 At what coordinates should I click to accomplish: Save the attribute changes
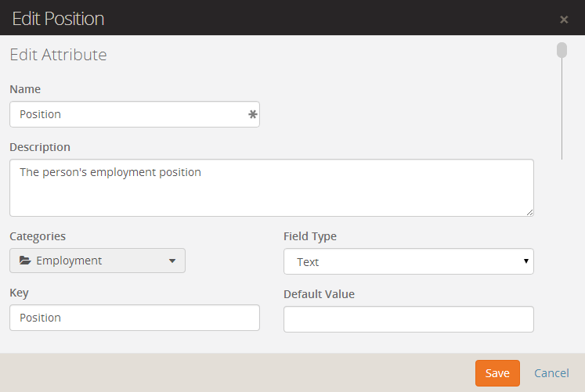pyautogui.click(x=497, y=373)
